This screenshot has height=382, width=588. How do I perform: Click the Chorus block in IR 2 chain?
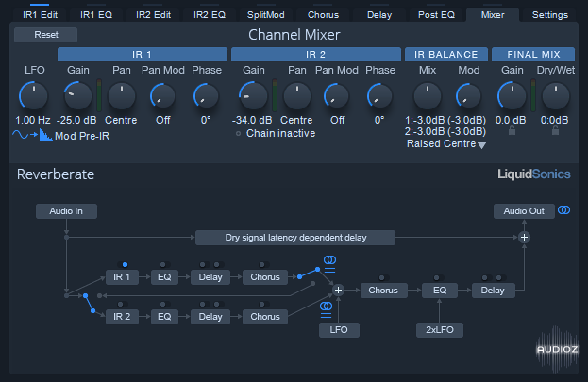[x=265, y=317]
